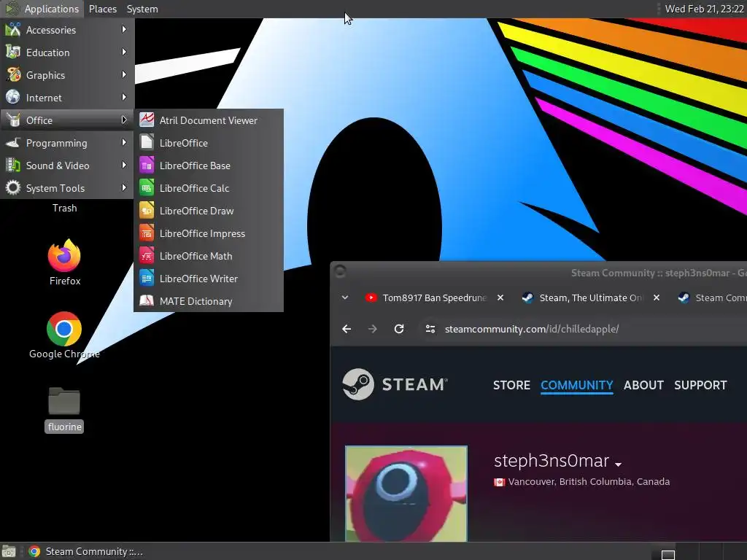The height and width of the screenshot is (560, 747).
Task: Expand the System Tools submenu arrow
Action: pyautogui.click(x=124, y=187)
